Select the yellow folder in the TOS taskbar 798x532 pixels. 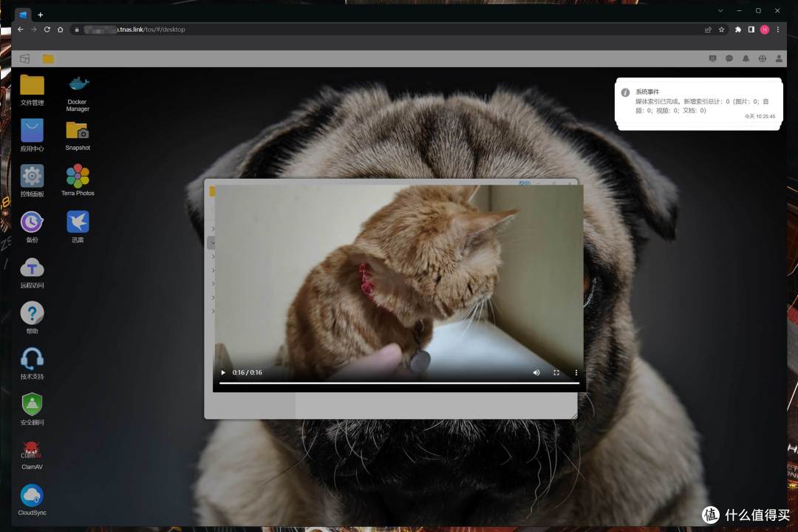[48, 58]
